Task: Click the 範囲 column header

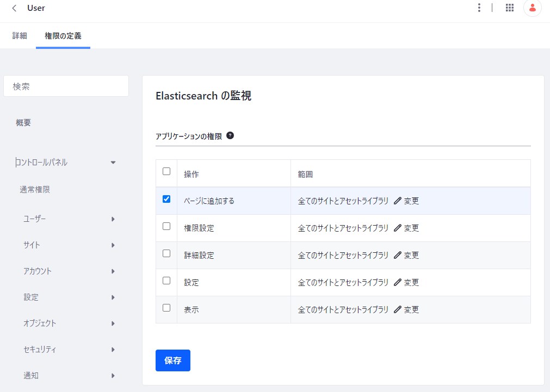Action: (305, 175)
